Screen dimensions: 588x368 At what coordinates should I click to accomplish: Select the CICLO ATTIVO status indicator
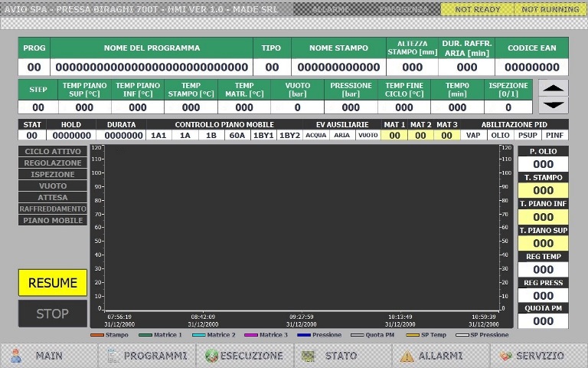pos(53,152)
